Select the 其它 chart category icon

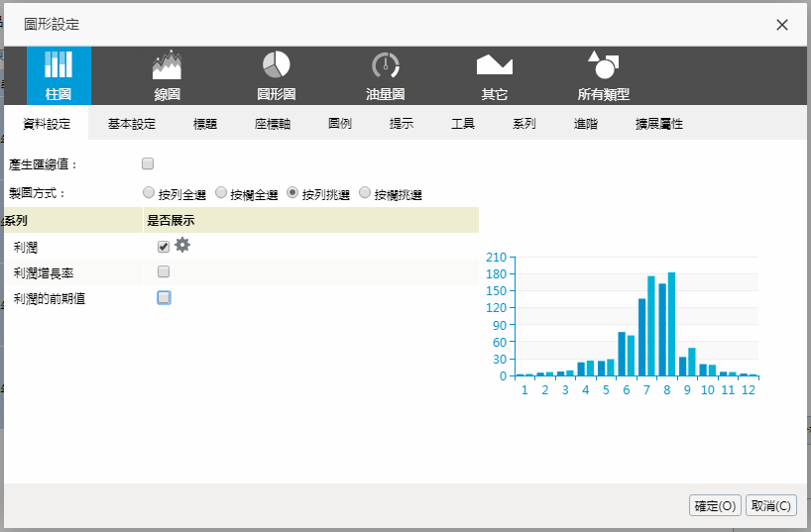click(494, 75)
